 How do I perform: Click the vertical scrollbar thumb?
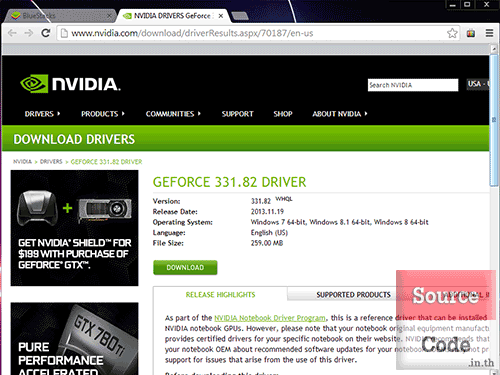[x=494, y=120]
